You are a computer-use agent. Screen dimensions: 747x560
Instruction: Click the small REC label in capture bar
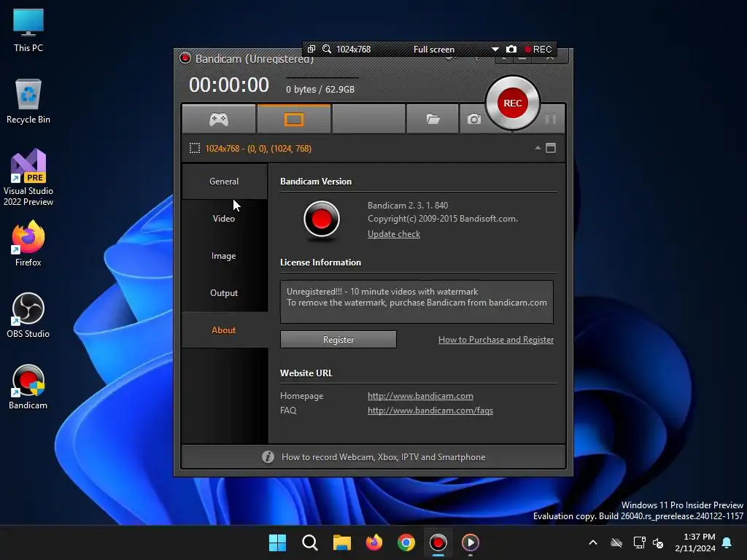[x=538, y=49]
